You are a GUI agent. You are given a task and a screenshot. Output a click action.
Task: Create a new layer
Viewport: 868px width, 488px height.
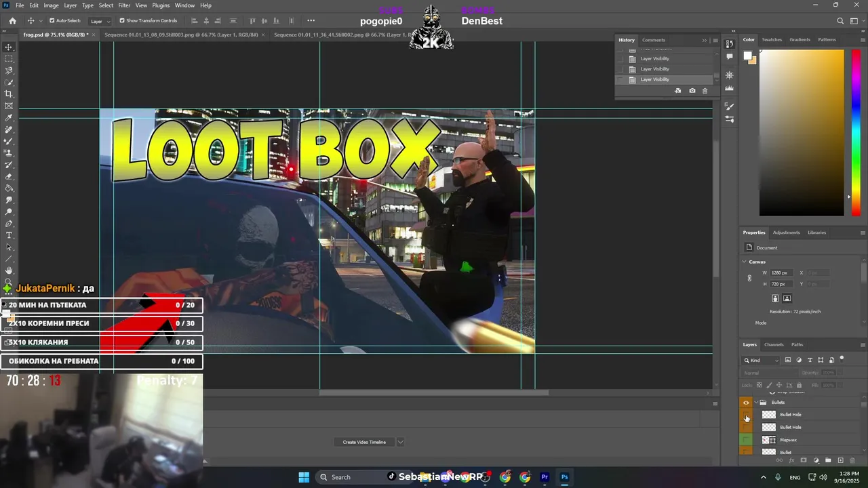click(840, 461)
